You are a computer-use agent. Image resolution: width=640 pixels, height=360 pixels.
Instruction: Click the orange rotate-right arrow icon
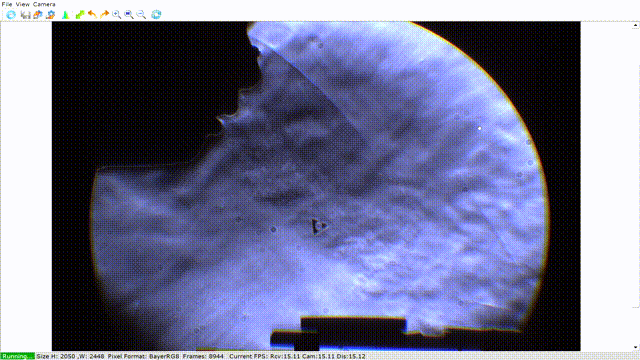click(104, 15)
